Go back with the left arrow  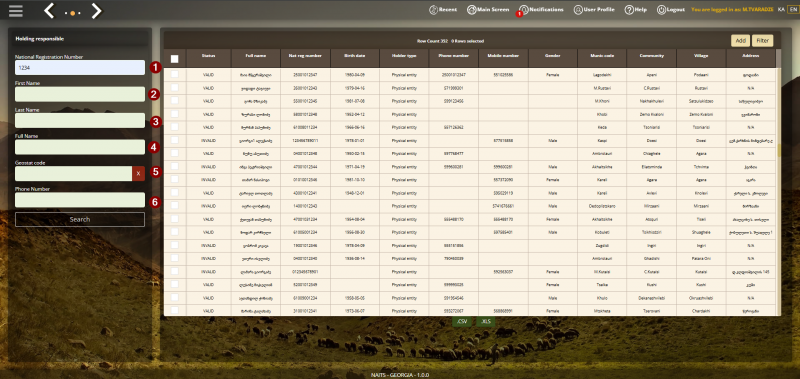click(x=49, y=10)
